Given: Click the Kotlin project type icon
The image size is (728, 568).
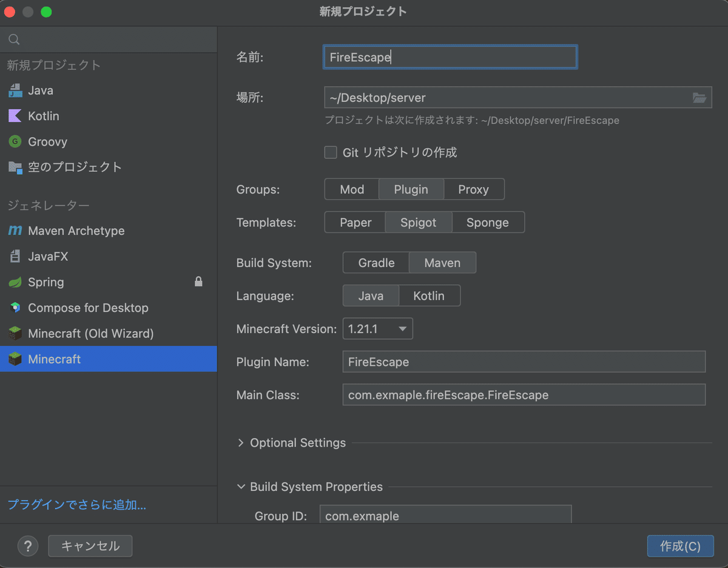Looking at the screenshot, I should pos(15,116).
